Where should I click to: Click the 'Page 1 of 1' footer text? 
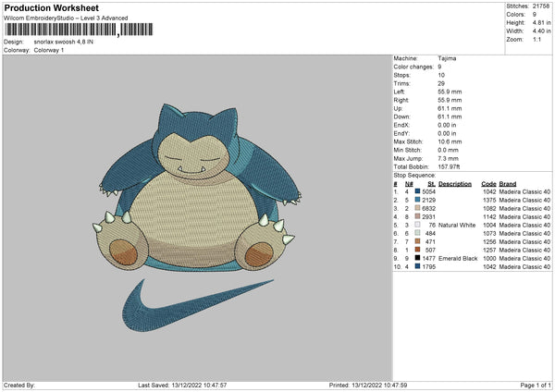[x=536, y=385]
